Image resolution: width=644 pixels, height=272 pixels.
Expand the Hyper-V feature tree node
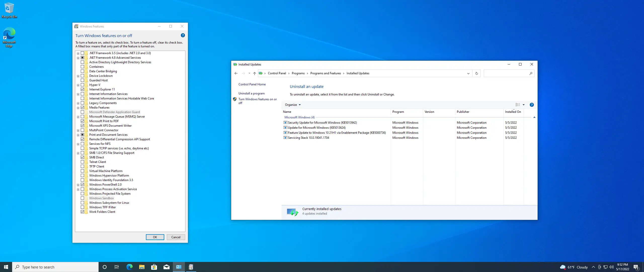78,85
